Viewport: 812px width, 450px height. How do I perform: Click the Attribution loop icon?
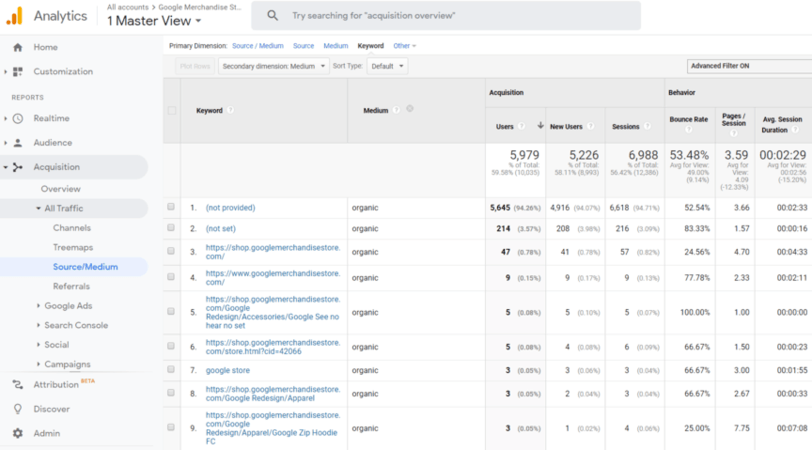[18, 384]
